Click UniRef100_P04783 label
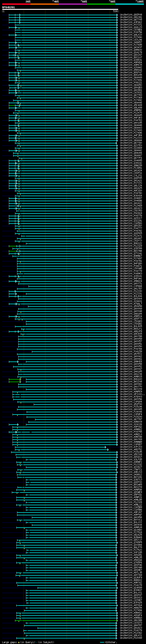146x644 pixels. 131,120
